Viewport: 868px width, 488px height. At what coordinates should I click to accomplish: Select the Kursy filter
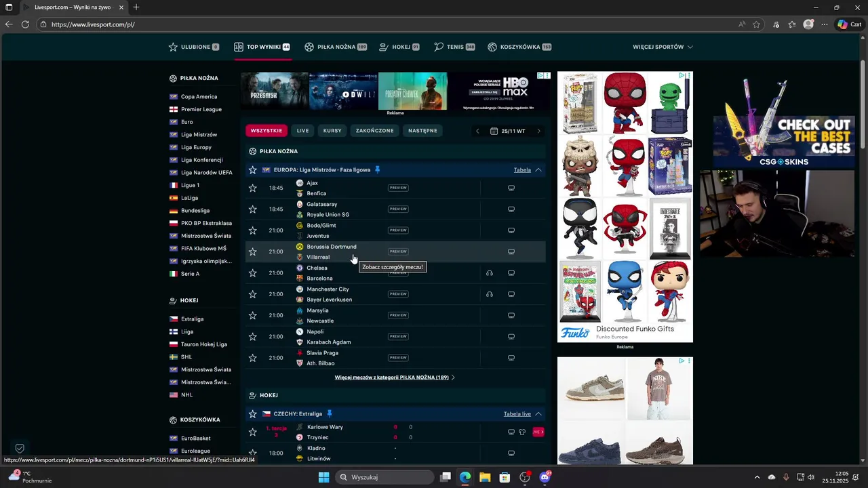[332, 131]
